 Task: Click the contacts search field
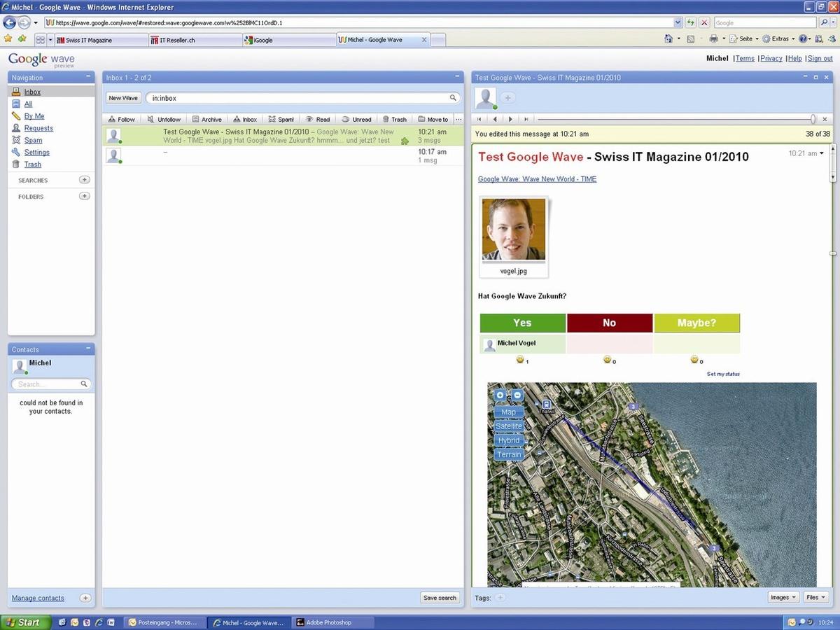click(x=50, y=384)
